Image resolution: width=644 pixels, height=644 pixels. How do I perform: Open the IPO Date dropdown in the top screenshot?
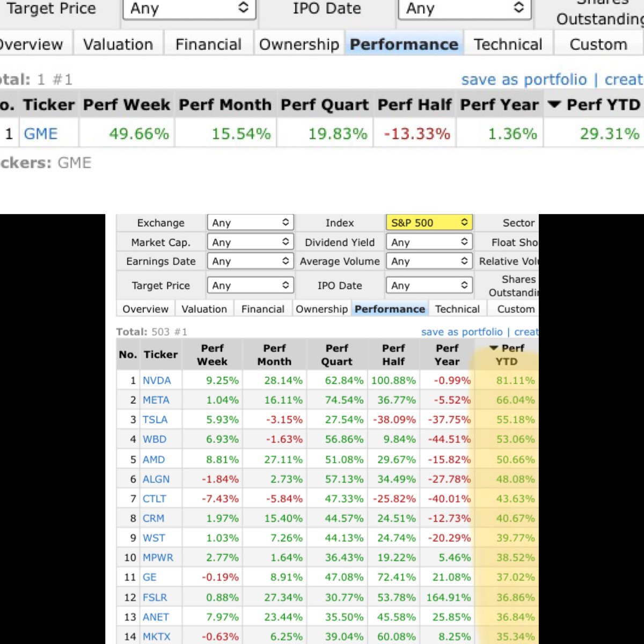point(464,9)
